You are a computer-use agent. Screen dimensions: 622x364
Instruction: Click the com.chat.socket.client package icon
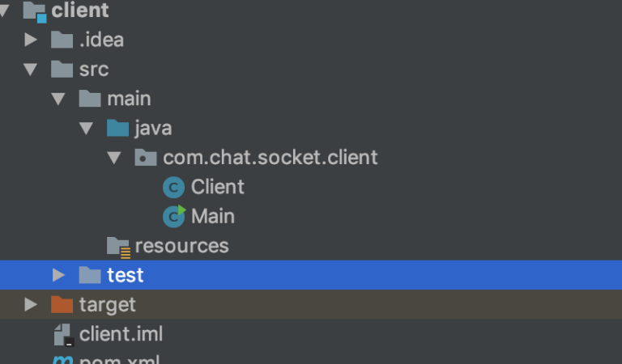coord(146,157)
